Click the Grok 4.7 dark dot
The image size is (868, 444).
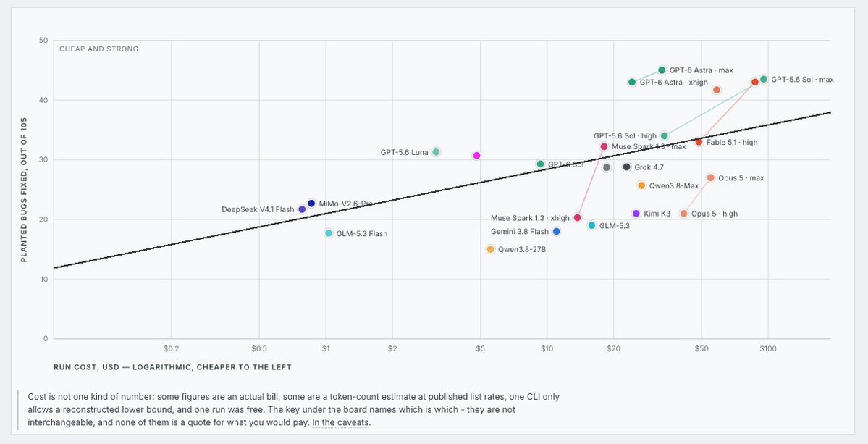[x=627, y=167]
